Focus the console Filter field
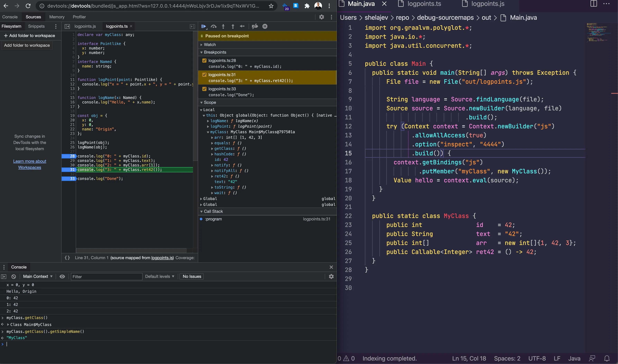The image size is (618, 364). [106, 276]
